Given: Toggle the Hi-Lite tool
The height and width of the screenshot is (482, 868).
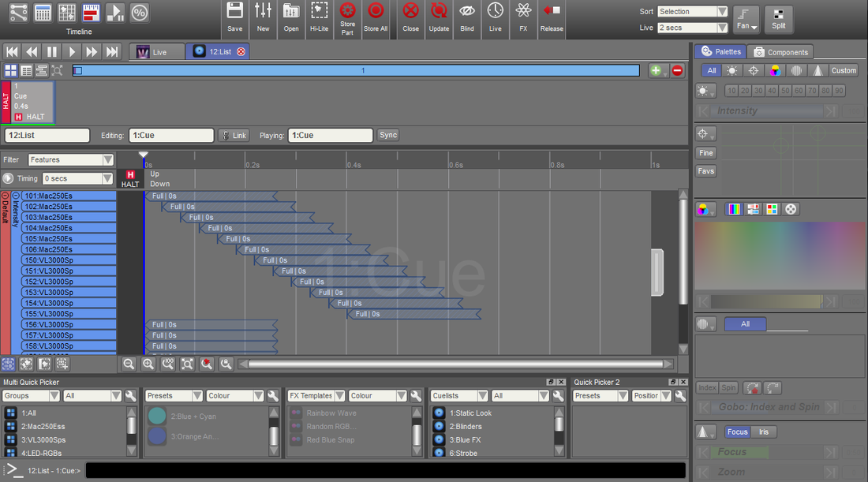Looking at the screenshot, I should coord(319,17).
